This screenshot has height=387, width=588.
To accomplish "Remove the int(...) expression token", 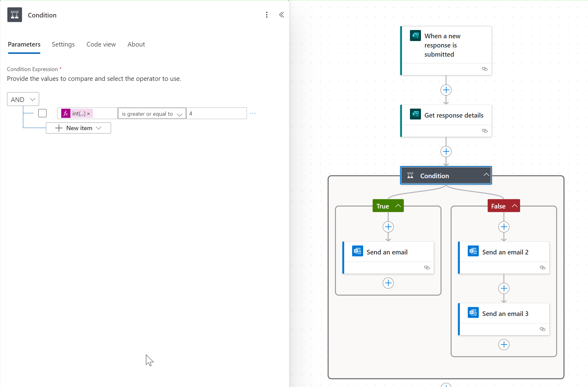I will [88, 114].
